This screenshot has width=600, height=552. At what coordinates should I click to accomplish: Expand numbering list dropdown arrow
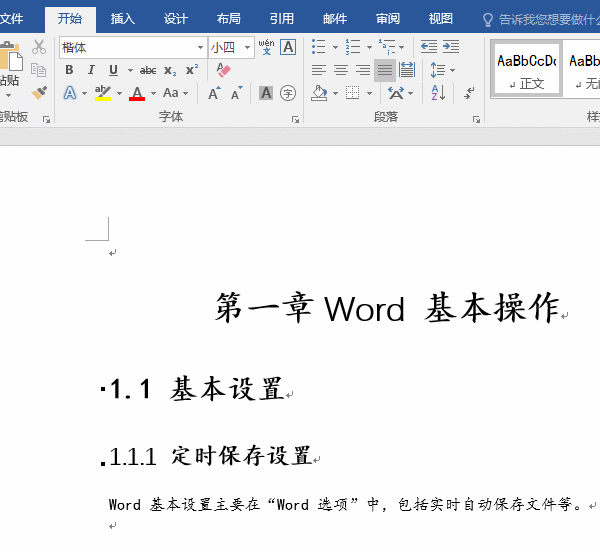pos(369,47)
